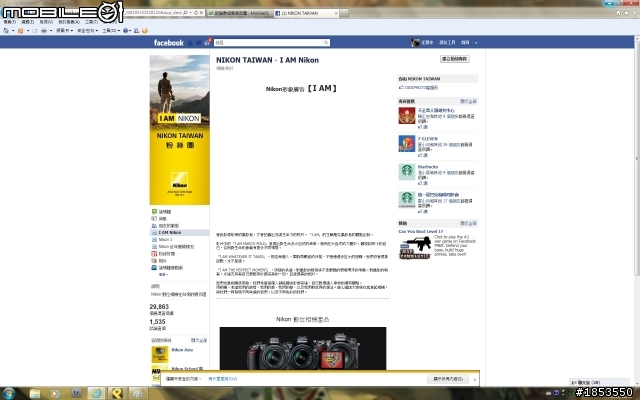Click the button on the yellow notification bar
The height and width of the screenshot is (400, 640).
[448, 379]
